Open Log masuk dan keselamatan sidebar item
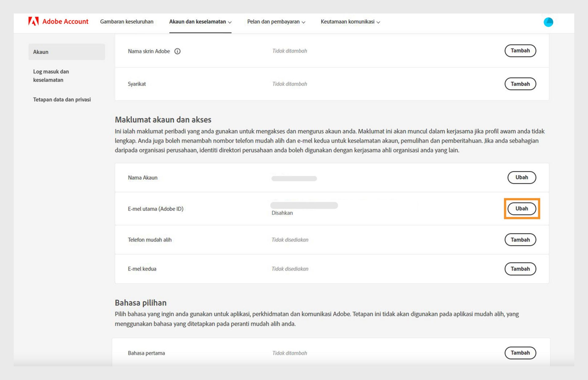 click(x=51, y=76)
